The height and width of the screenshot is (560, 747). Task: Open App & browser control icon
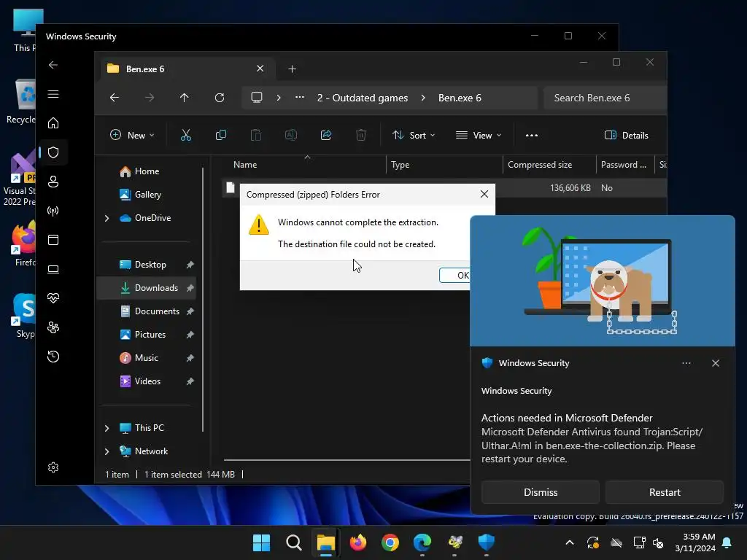pos(53,239)
